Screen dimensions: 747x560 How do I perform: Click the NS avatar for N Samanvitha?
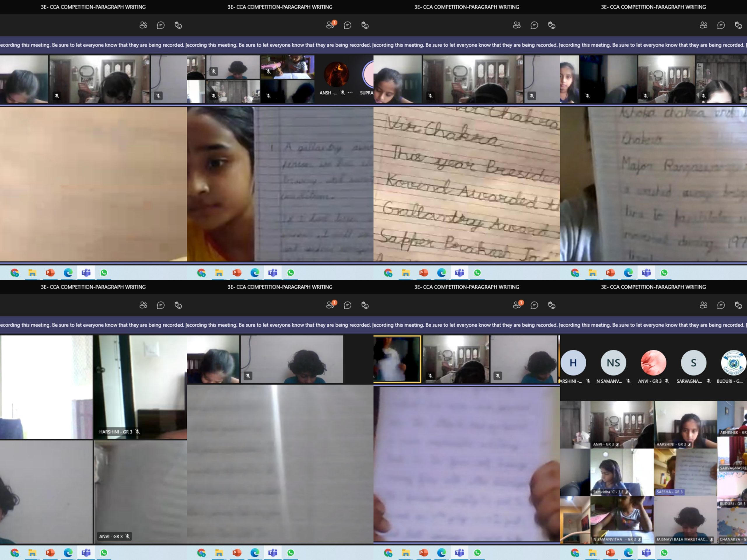click(613, 363)
